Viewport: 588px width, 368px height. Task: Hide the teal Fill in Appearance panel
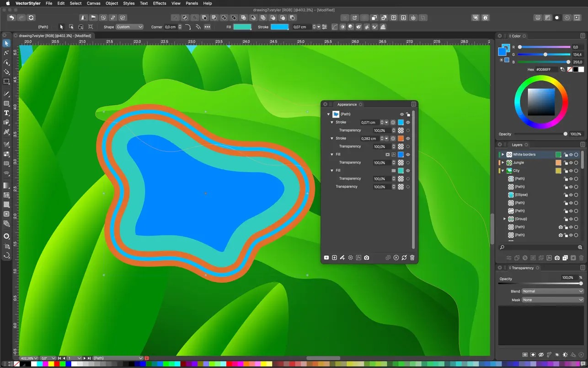(408, 171)
